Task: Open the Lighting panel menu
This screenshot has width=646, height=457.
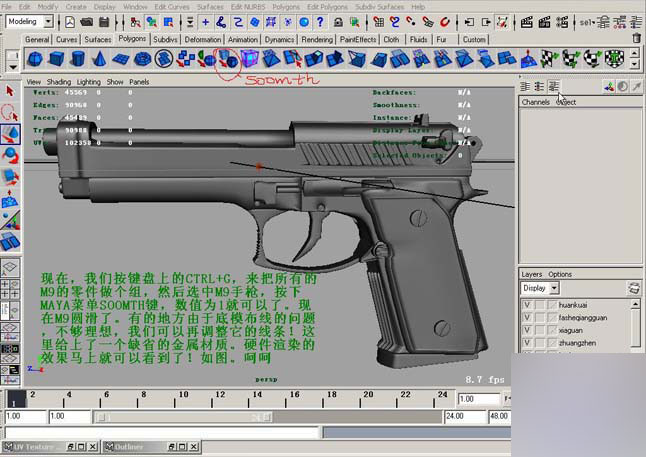Action: 89,82
